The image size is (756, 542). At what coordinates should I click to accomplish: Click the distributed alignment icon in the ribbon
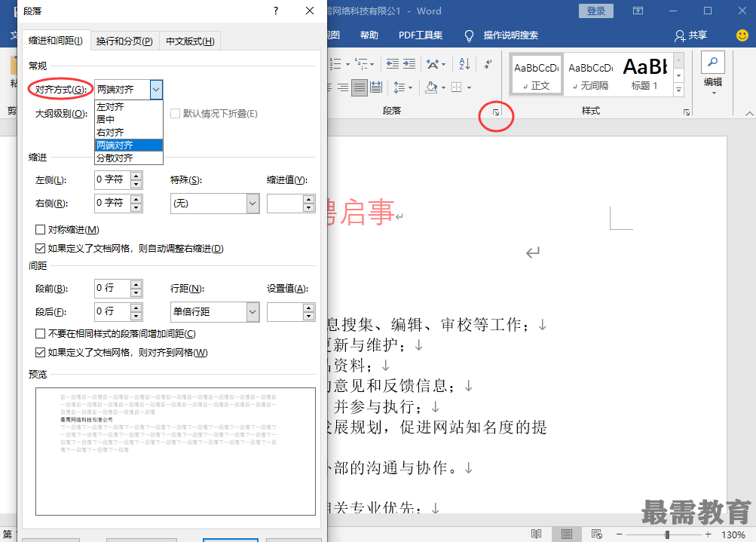coord(376,87)
